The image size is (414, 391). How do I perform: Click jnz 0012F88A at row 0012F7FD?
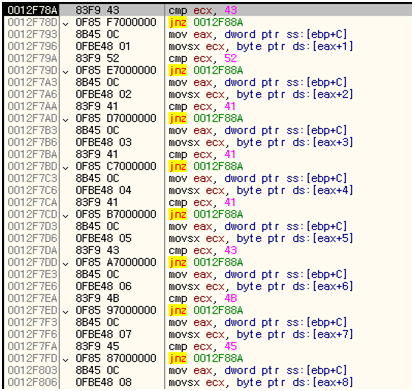coord(206,358)
